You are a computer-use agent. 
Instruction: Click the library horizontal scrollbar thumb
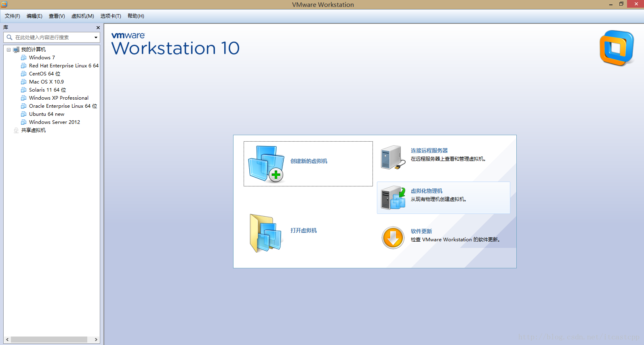49,340
